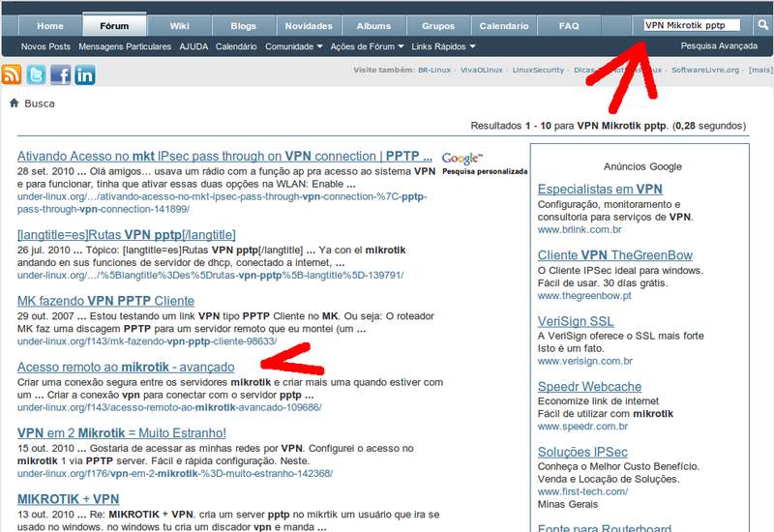The width and height of the screenshot is (774, 532).
Task: Visit the VivaOLinux link
Action: coord(481,70)
